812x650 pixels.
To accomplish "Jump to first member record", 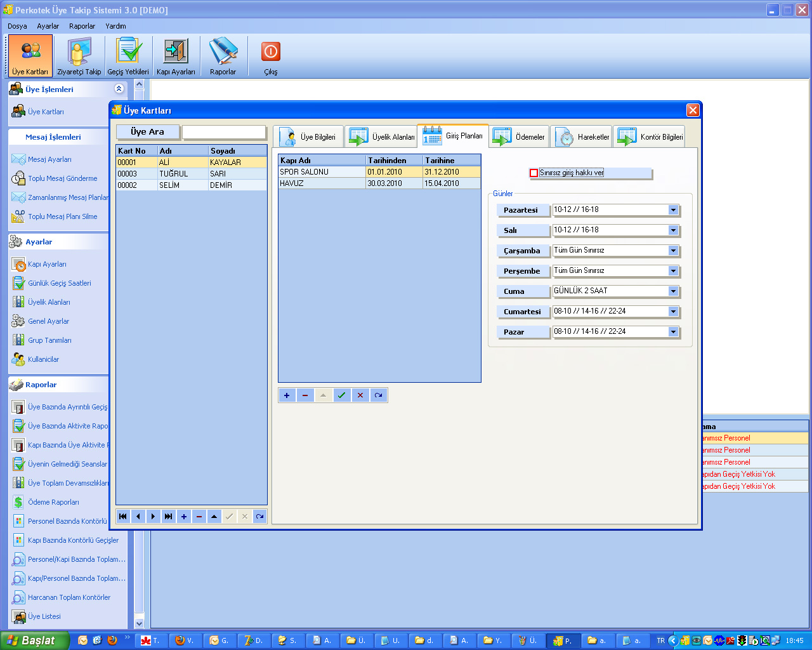I will (x=123, y=517).
